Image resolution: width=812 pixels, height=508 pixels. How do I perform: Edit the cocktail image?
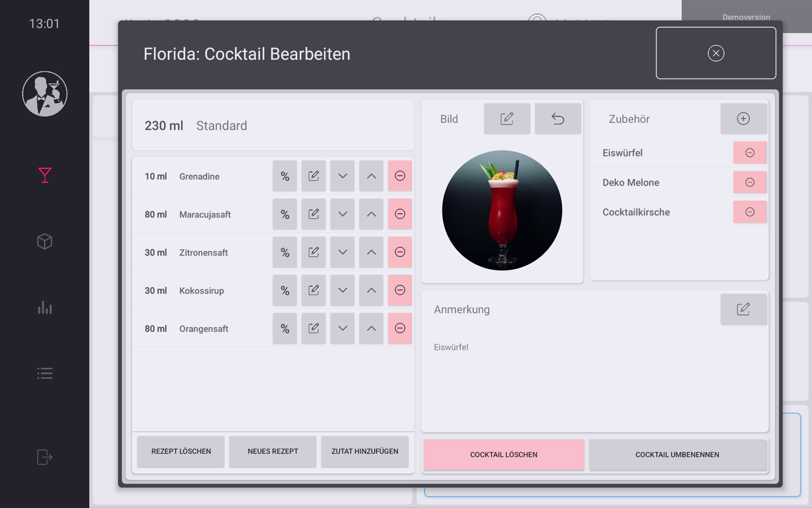pyautogui.click(x=507, y=119)
